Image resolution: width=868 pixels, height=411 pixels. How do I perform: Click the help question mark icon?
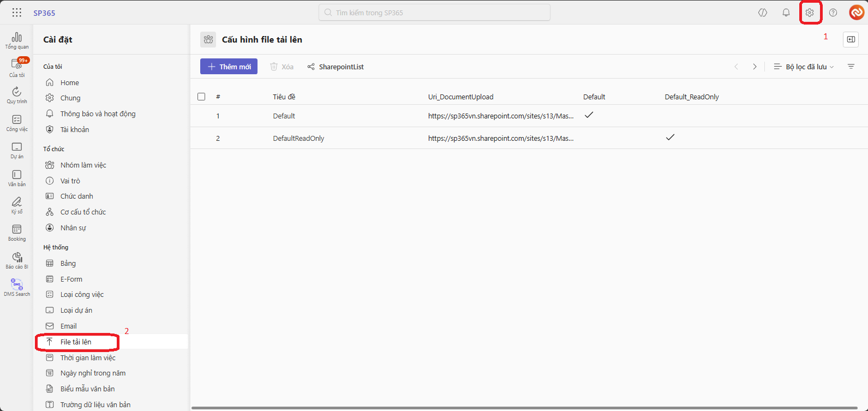pos(833,13)
